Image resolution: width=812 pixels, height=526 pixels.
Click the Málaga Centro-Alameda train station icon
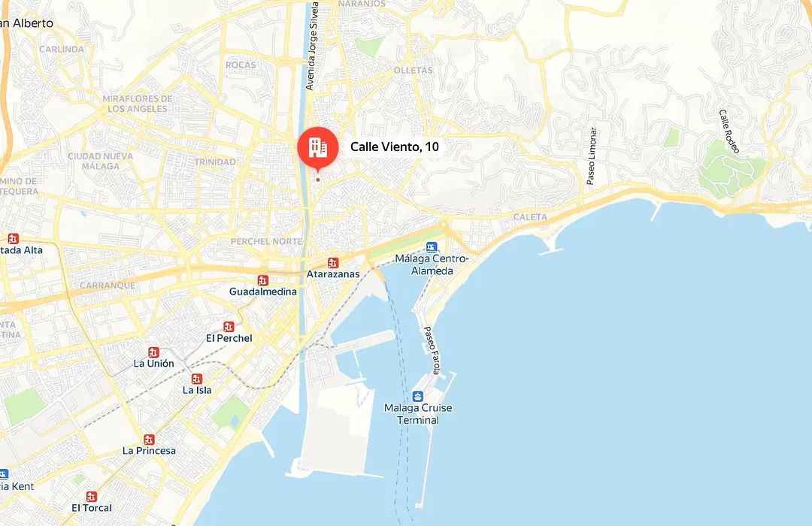[x=432, y=247]
